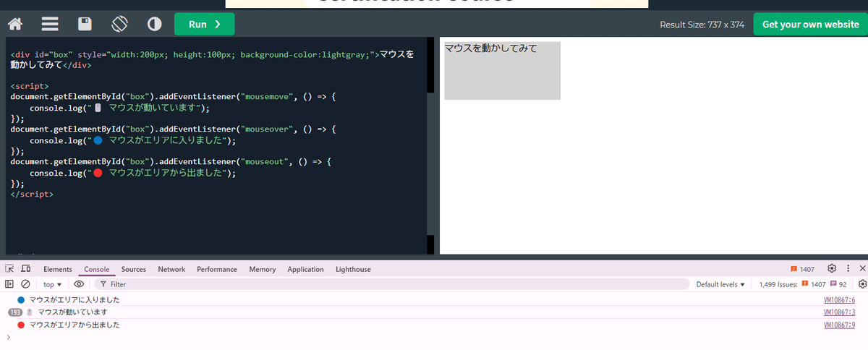Open source link VM10867:6
Viewport: 868px width, 350px height.
tap(840, 299)
